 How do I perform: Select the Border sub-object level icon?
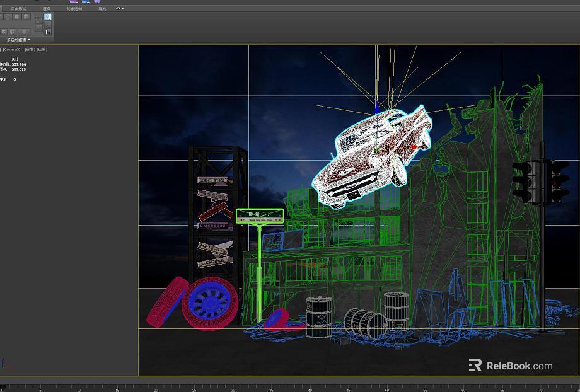[8, 16]
